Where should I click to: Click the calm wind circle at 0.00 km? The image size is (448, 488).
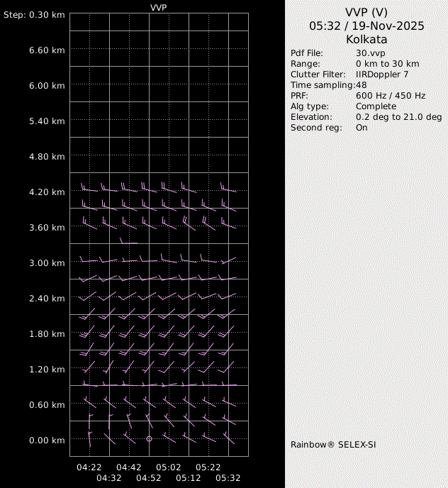click(150, 439)
